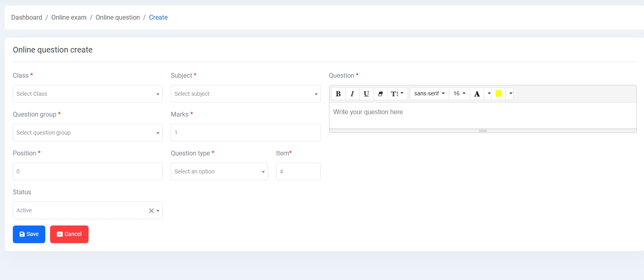Viewport: 644px width, 280px height.
Task: Grab the editor resize handle bar
Action: coord(483,131)
